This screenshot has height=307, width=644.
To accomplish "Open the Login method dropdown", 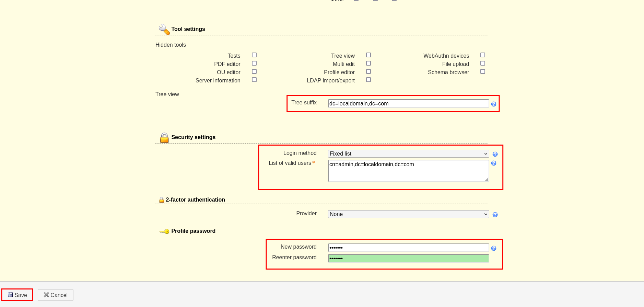I will (x=408, y=154).
